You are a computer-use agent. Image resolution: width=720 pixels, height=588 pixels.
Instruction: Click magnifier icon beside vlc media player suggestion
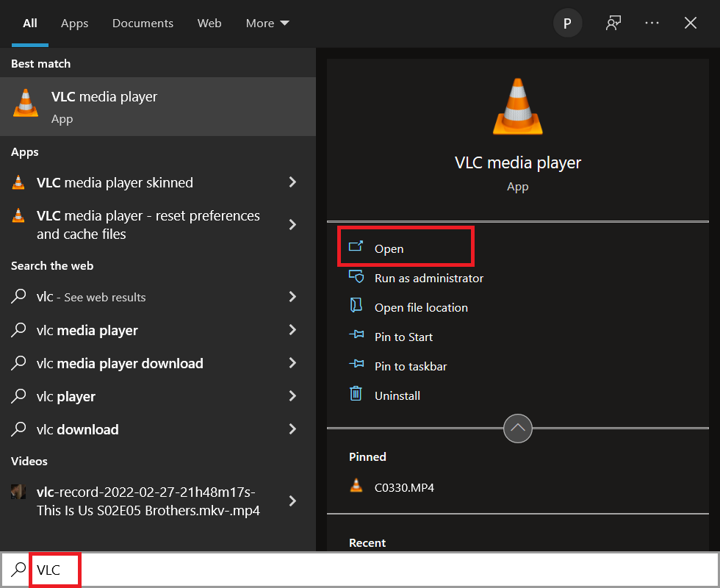[x=18, y=330]
